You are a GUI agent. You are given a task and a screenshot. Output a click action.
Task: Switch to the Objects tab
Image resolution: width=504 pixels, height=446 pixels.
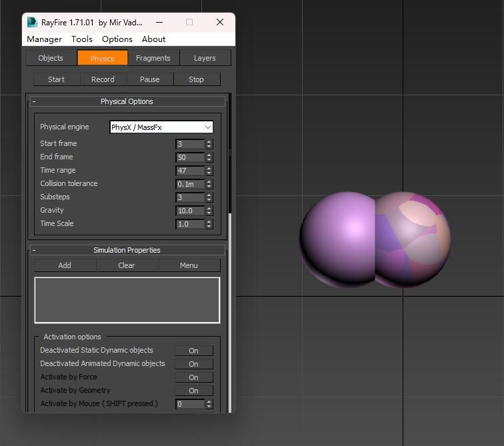(x=51, y=58)
